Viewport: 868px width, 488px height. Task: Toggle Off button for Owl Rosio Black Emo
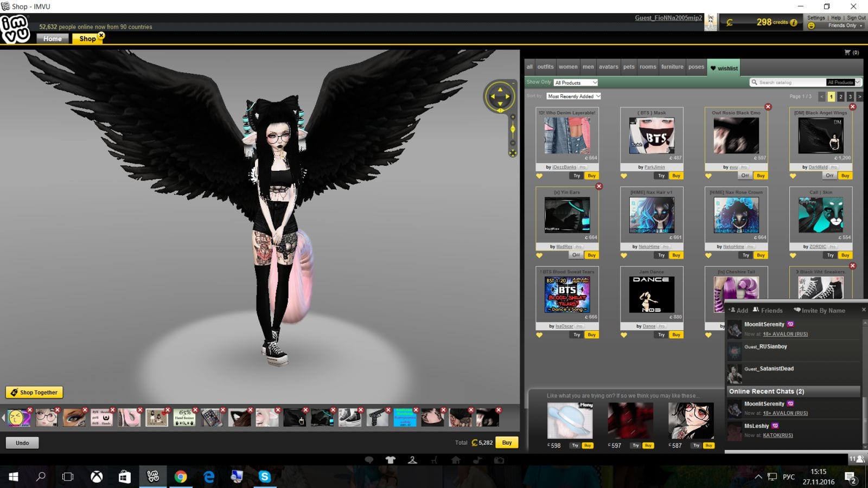pos(745,176)
